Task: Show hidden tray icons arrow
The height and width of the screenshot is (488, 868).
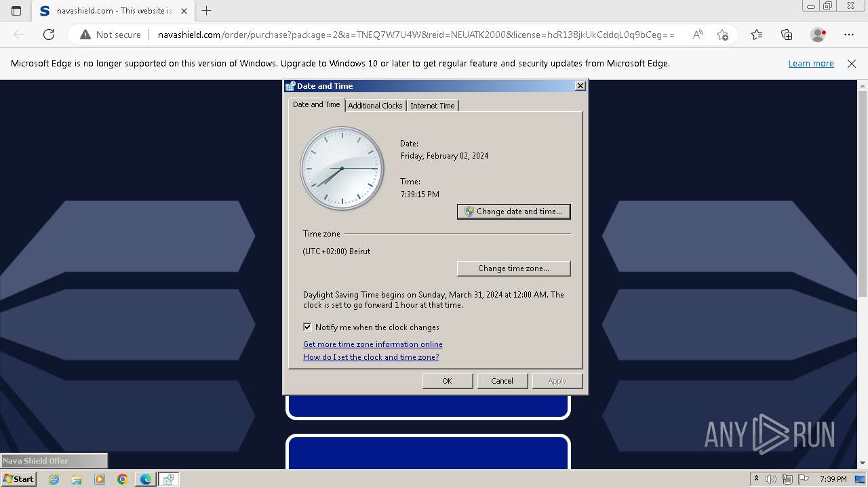Action: coord(757,479)
